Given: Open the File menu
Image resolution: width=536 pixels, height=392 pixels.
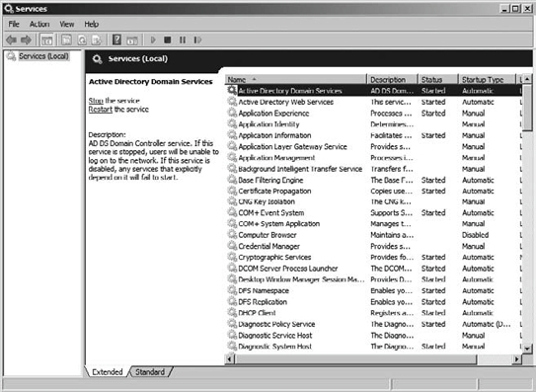Looking at the screenshot, I should [x=14, y=24].
